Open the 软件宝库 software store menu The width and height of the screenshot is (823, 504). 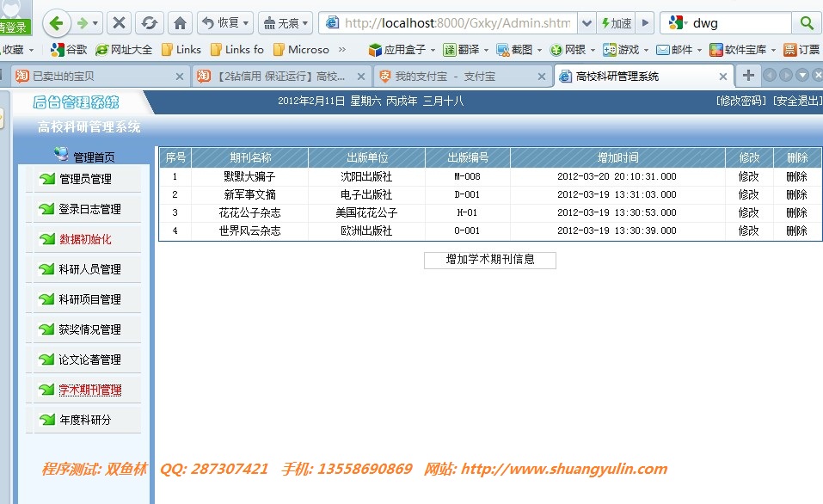(x=742, y=50)
